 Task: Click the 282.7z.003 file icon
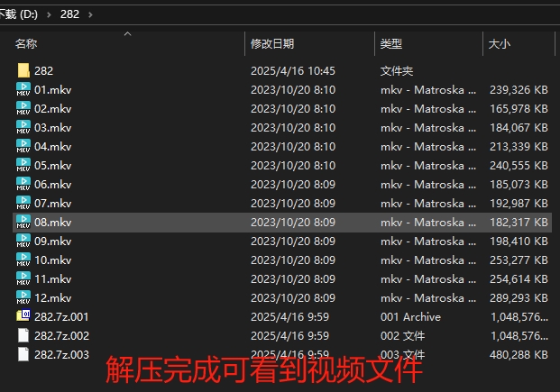coord(23,354)
